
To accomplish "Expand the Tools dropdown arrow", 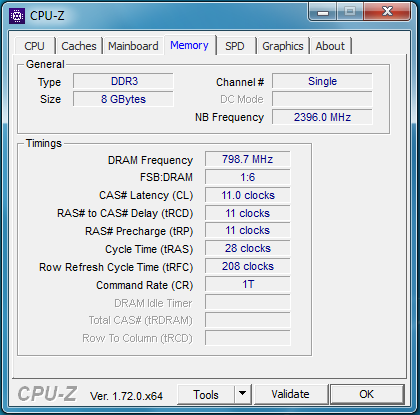I will pos(243,394).
